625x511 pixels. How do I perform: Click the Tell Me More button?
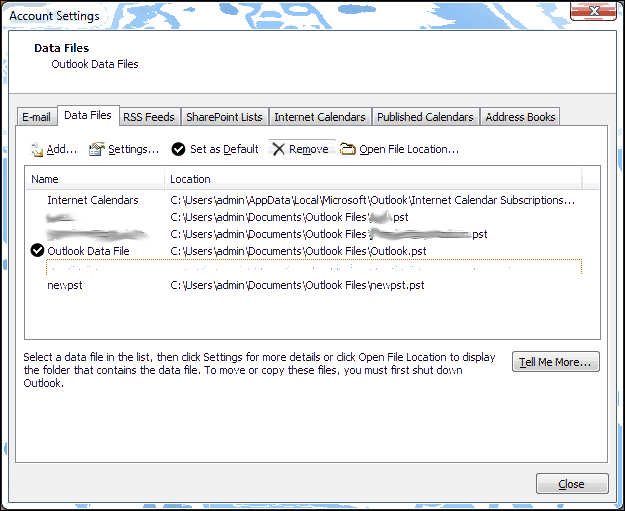(x=556, y=362)
